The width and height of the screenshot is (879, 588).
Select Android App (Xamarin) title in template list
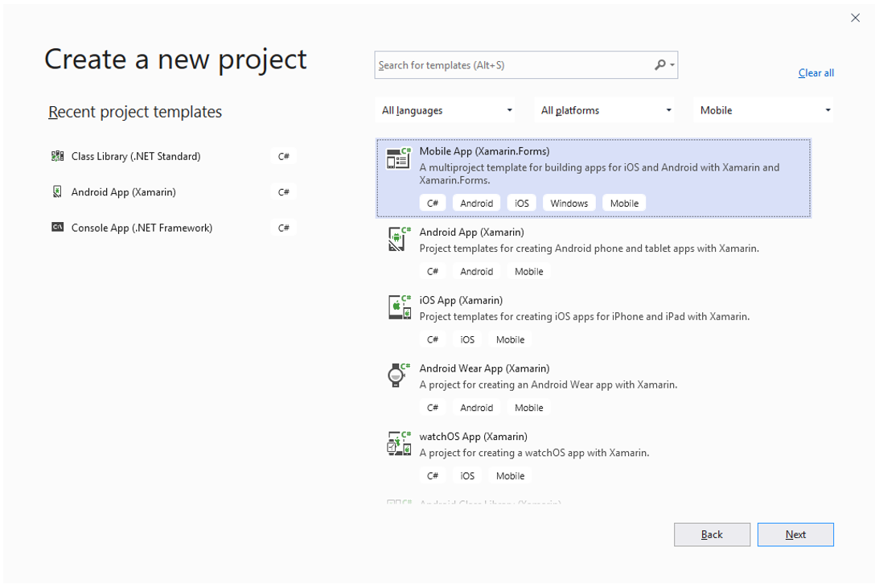(471, 232)
